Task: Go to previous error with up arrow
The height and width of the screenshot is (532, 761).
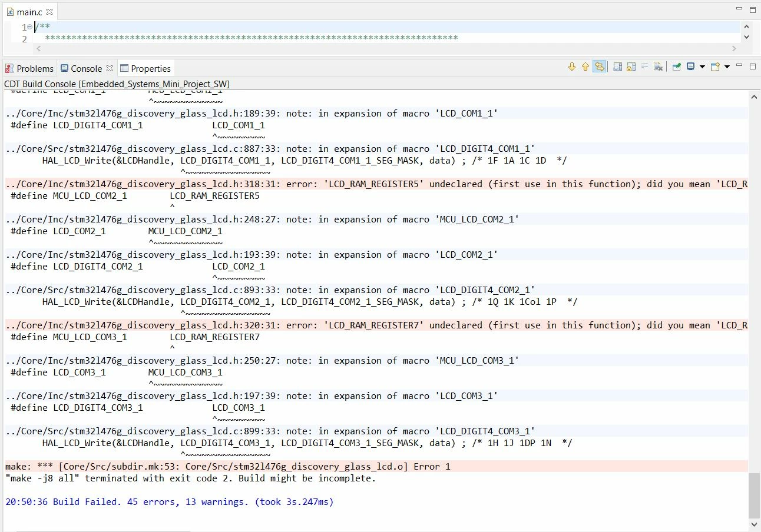Action: pos(585,67)
